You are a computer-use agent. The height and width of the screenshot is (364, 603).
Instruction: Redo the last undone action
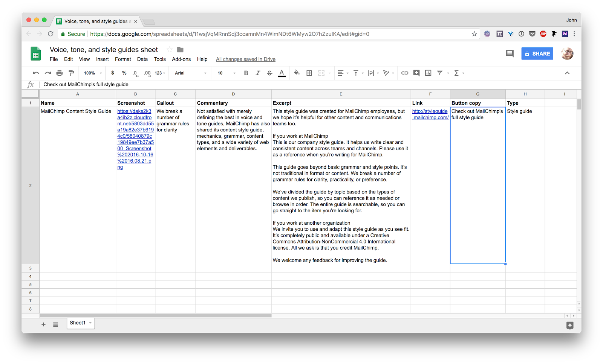[x=48, y=73]
